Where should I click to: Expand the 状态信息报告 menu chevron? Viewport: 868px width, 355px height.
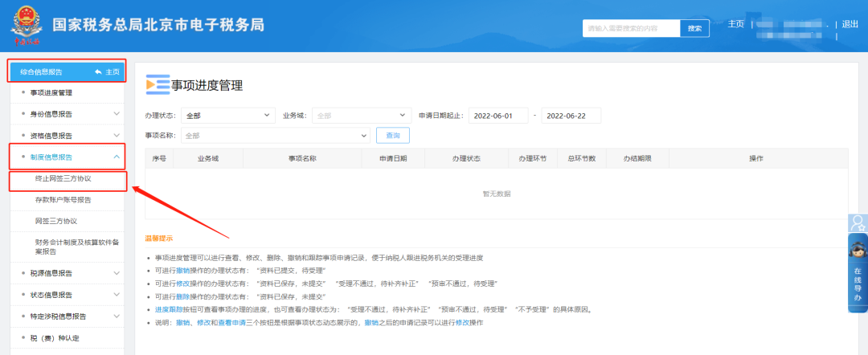point(117,295)
